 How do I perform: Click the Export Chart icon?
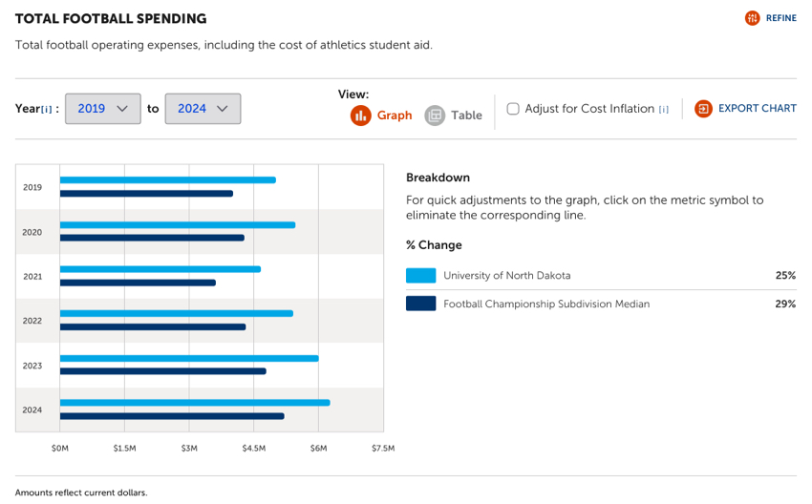704,109
